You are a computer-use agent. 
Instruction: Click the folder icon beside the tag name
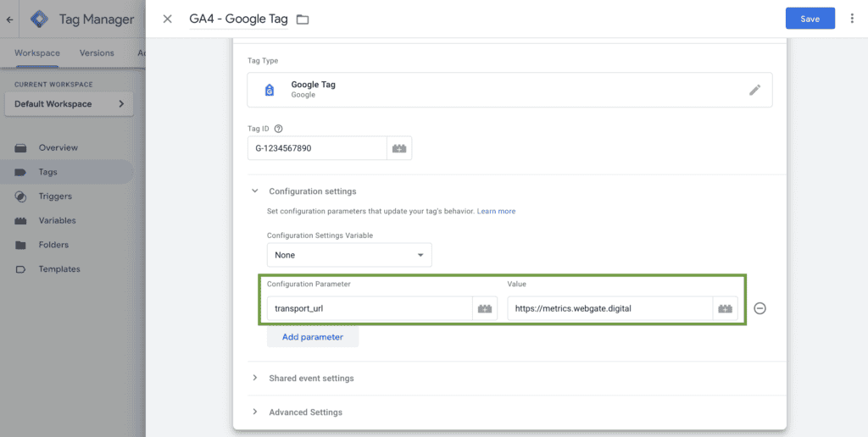[x=303, y=19]
